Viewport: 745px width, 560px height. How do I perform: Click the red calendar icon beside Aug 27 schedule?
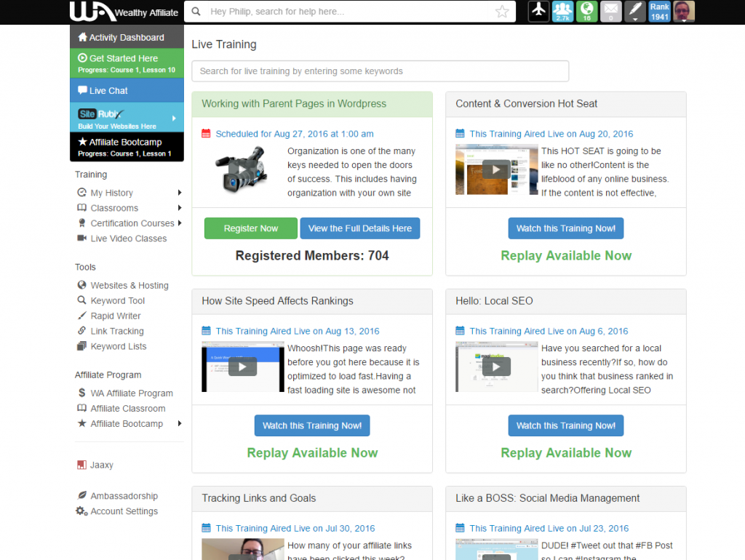[x=206, y=134]
